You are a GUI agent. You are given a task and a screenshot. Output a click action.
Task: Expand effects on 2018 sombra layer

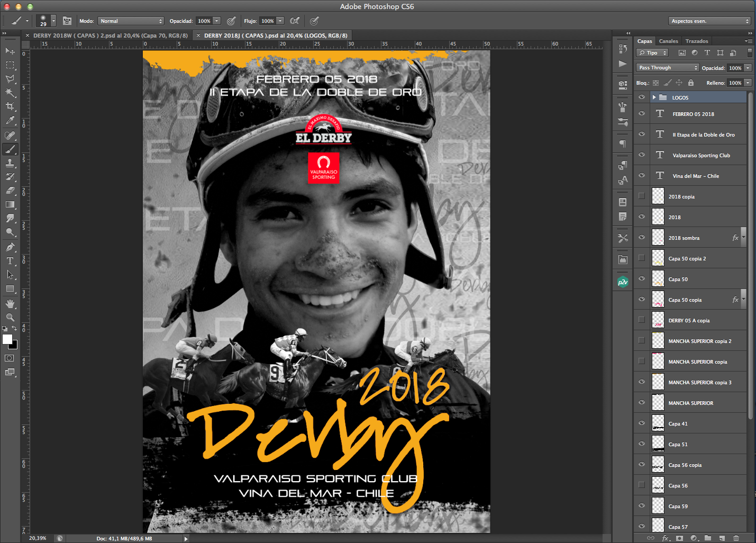743,238
